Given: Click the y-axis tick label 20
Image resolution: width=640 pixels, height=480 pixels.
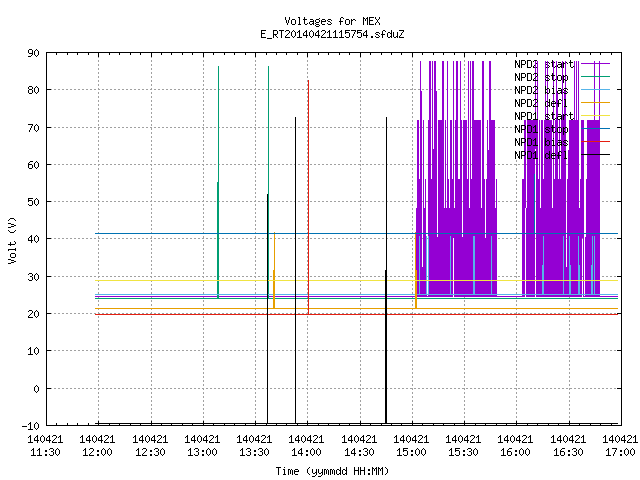Looking at the screenshot, I should point(33,314).
